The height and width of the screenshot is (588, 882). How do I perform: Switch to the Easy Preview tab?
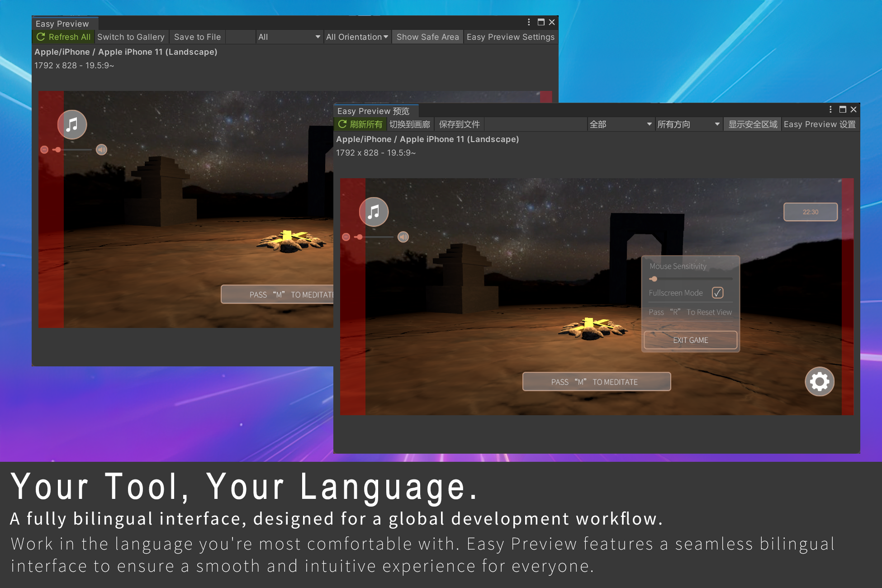62,24
